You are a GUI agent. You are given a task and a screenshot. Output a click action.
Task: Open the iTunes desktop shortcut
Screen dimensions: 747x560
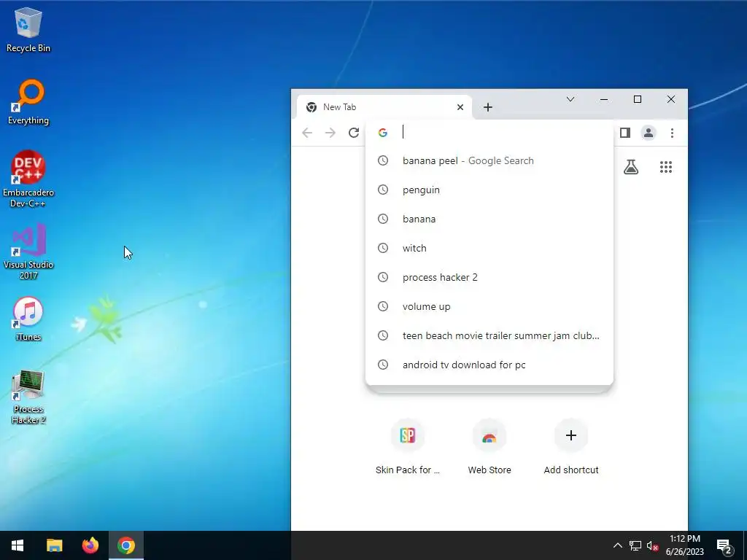pos(28,319)
